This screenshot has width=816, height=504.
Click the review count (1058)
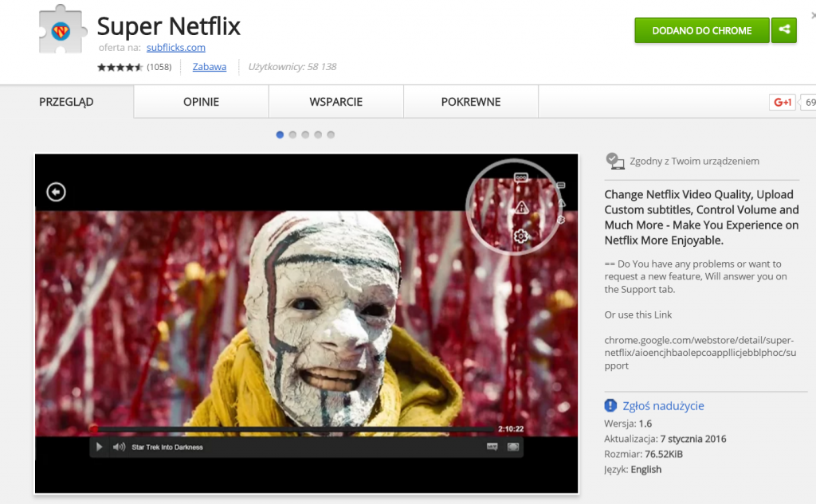(159, 67)
